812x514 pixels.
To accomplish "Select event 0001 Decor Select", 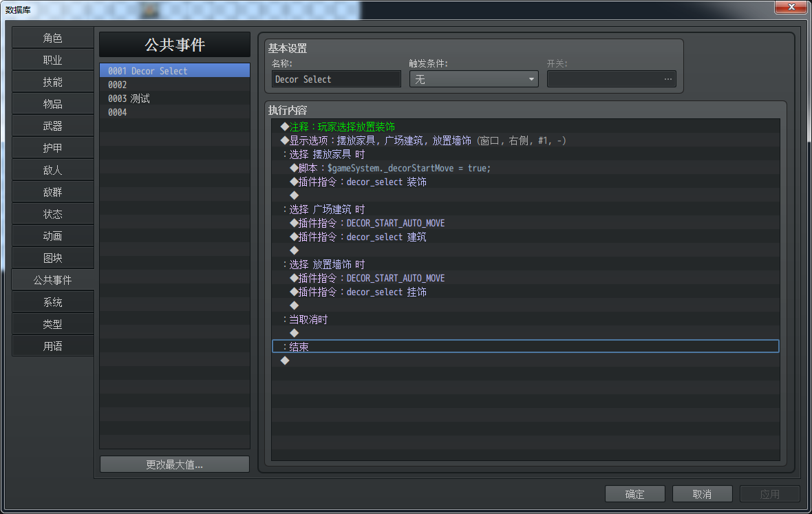I will tap(175, 70).
